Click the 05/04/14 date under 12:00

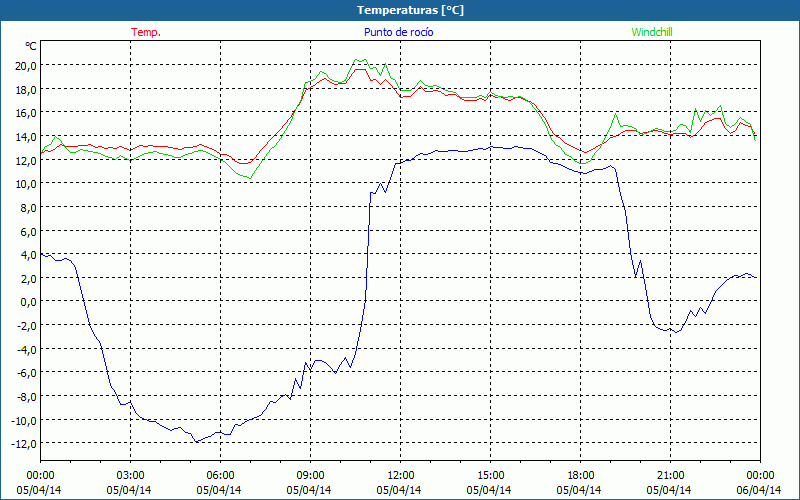tap(399, 490)
